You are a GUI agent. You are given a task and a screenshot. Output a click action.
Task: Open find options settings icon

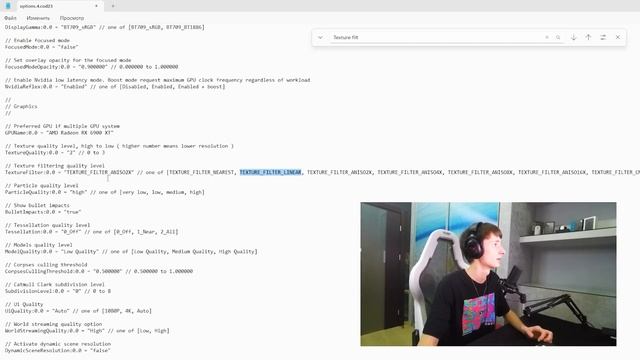pyautogui.click(x=603, y=37)
